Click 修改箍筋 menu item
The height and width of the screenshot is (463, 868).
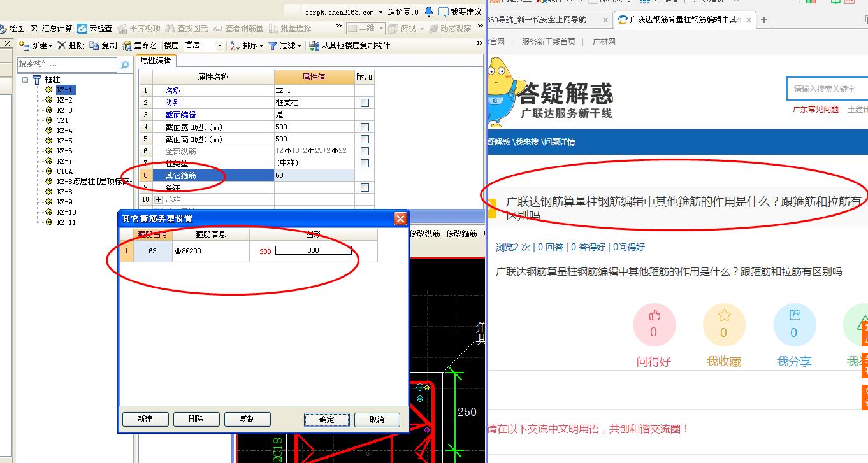tap(462, 234)
